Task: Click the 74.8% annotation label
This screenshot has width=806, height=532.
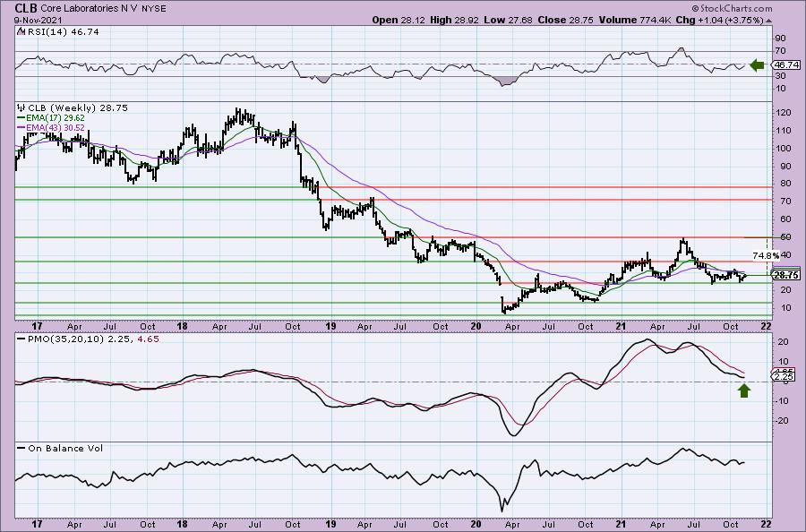Action: click(x=766, y=255)
